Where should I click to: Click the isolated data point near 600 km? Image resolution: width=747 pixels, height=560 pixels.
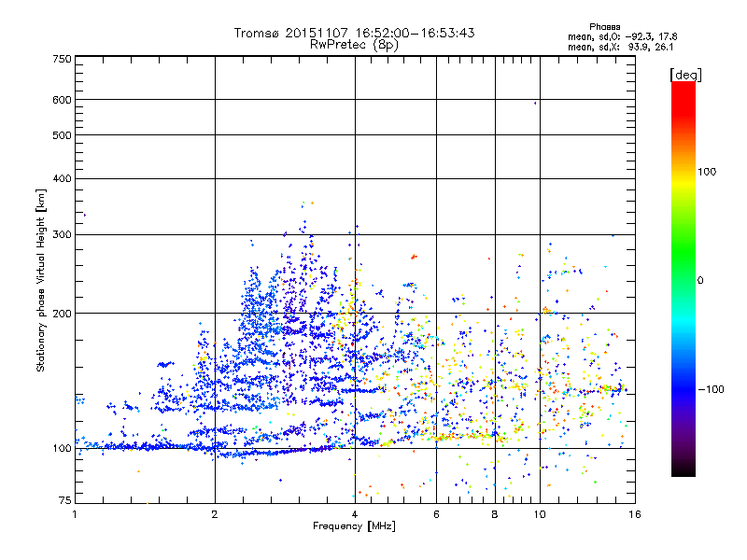(535, 103)
